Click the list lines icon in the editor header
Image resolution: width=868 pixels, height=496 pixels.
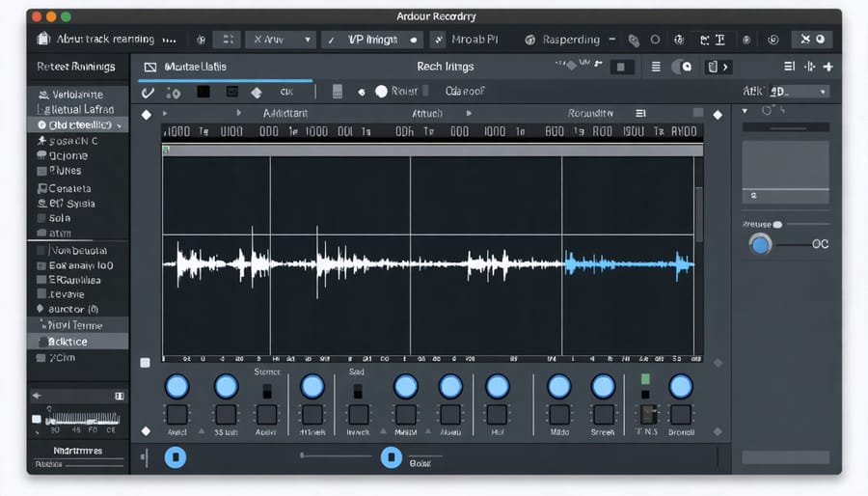656,67
